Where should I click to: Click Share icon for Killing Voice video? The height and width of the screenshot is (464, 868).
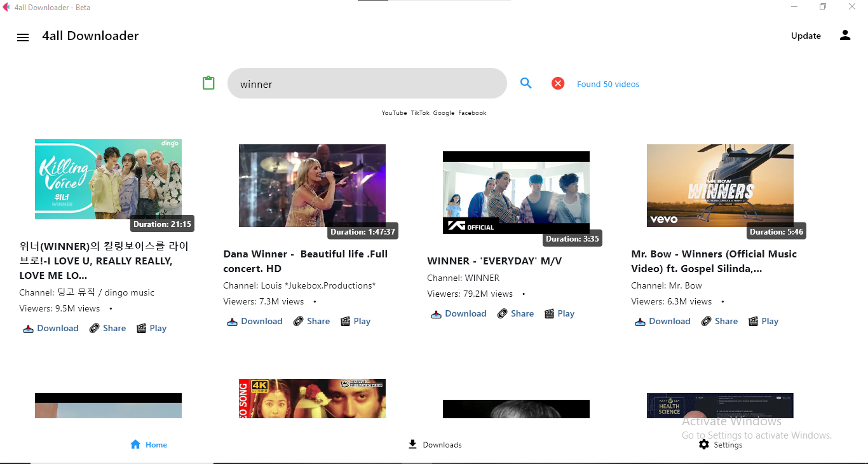[95, 329]
